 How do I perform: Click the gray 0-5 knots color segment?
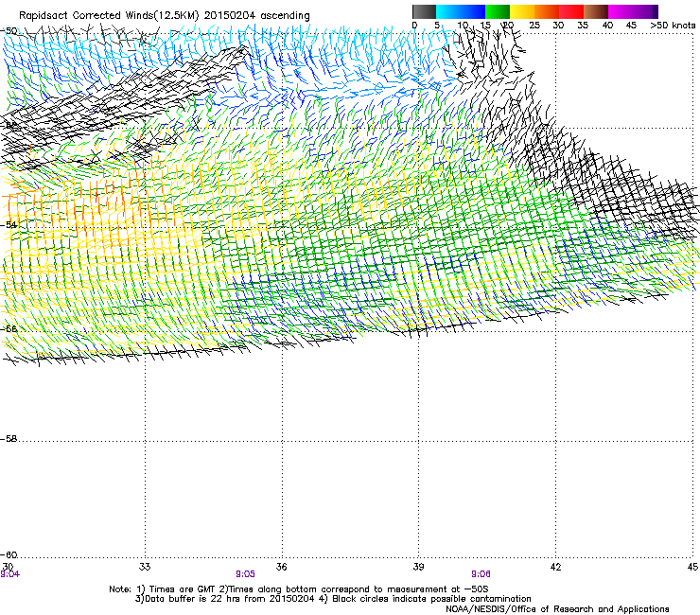click(424, 11)
